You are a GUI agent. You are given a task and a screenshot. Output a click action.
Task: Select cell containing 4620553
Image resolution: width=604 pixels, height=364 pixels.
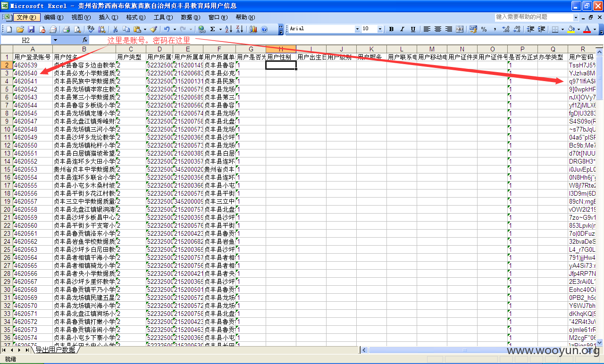[x=33, y=169]
